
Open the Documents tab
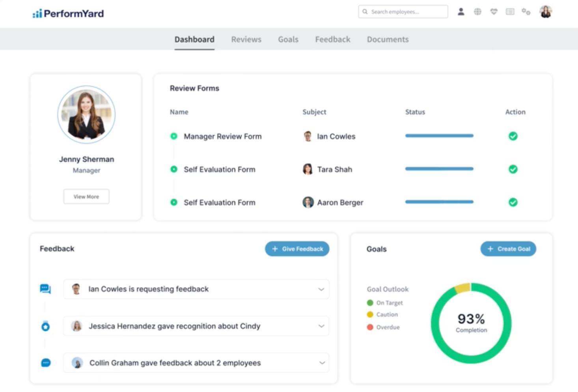[388, 39]
